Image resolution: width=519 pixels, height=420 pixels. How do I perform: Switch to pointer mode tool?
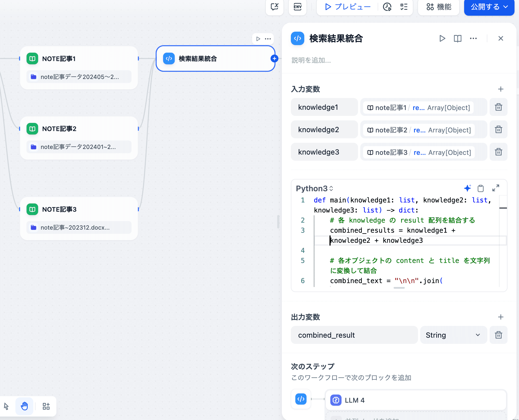(x=6, y=406)
